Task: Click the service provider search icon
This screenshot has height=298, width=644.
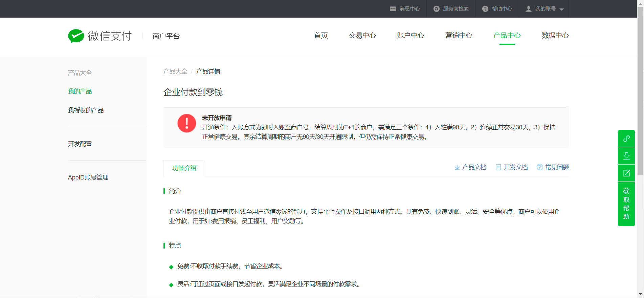Action: pyautogui.click(x=437, y=9)
